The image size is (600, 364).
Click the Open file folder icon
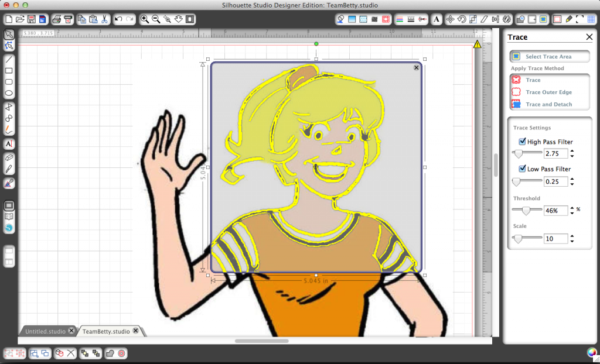pyautogui.click(x=20, y=19)
